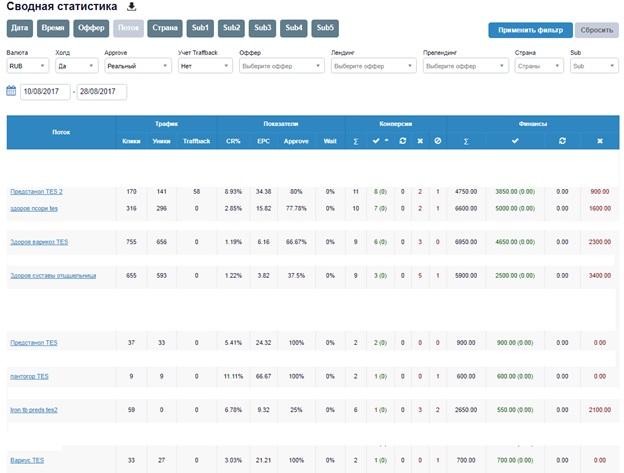Select the 66.67 EPC cell
The height and width of the screenshot is (473, 624).
coord(263,376)
